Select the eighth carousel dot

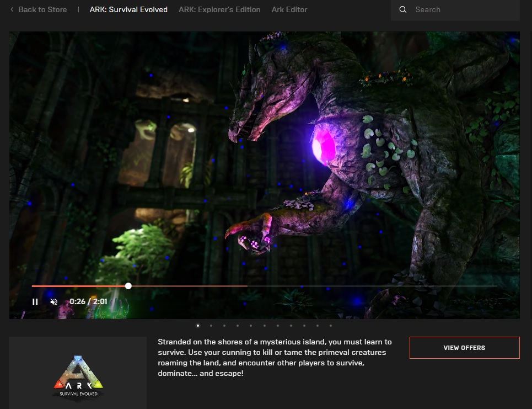[291, 326]
